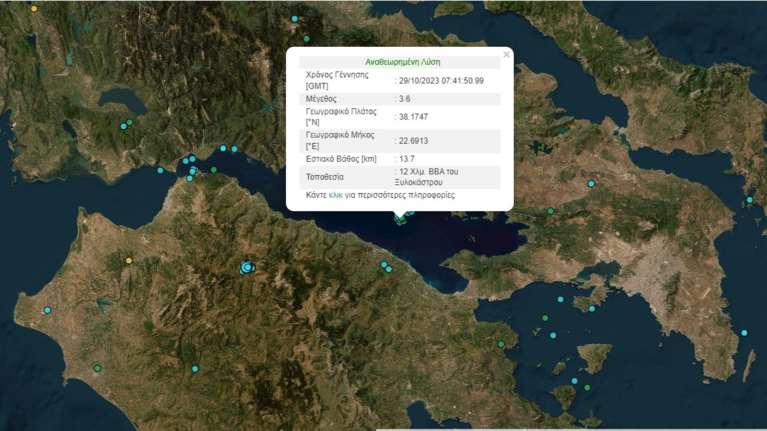Click the Χρόνος Γέννησης [GMT] label

pyautogui.click(x=337, y=81)
